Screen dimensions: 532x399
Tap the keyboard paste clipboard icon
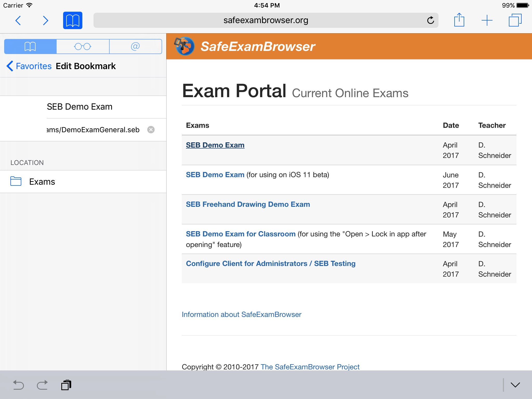(66, 385)
